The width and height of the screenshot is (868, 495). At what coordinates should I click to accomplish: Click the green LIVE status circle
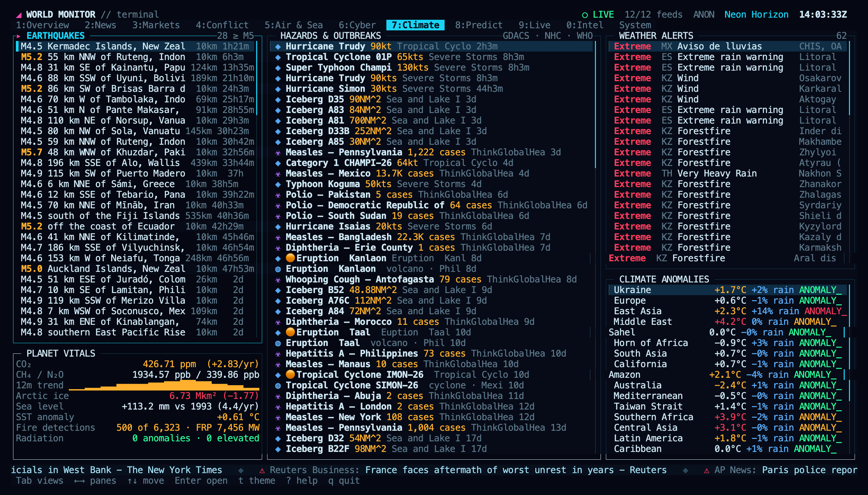point(585,15)
